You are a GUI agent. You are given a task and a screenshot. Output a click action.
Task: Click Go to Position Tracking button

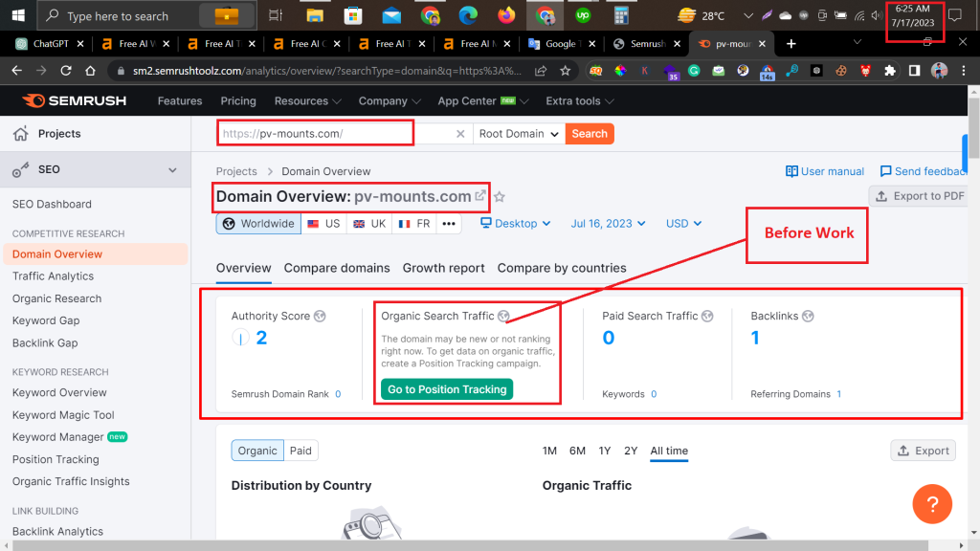click(447, 389)
